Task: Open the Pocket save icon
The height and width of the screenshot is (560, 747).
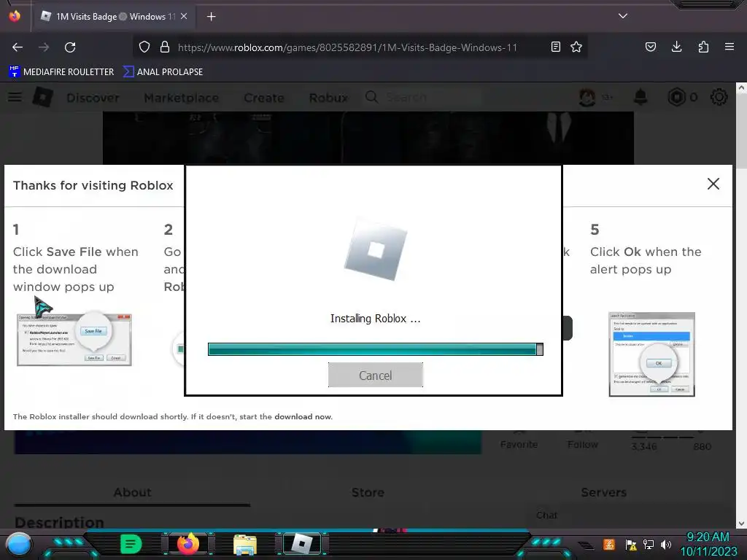Action: point(651,47)
